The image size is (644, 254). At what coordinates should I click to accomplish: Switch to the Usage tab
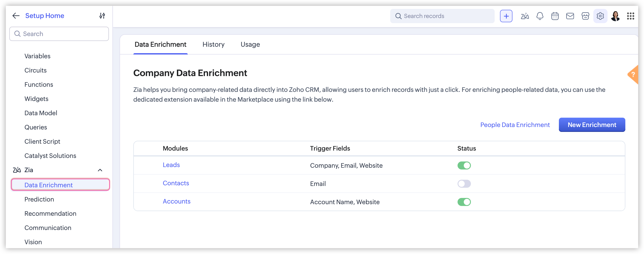[x=250, y=44]
